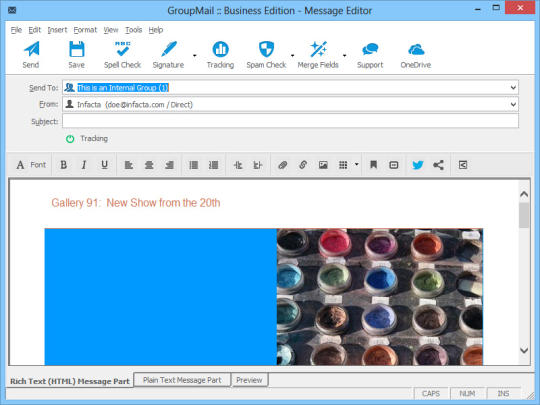Center align the text
The height and width of the screenshot is (405, 540).
click(x=149, y=165)
